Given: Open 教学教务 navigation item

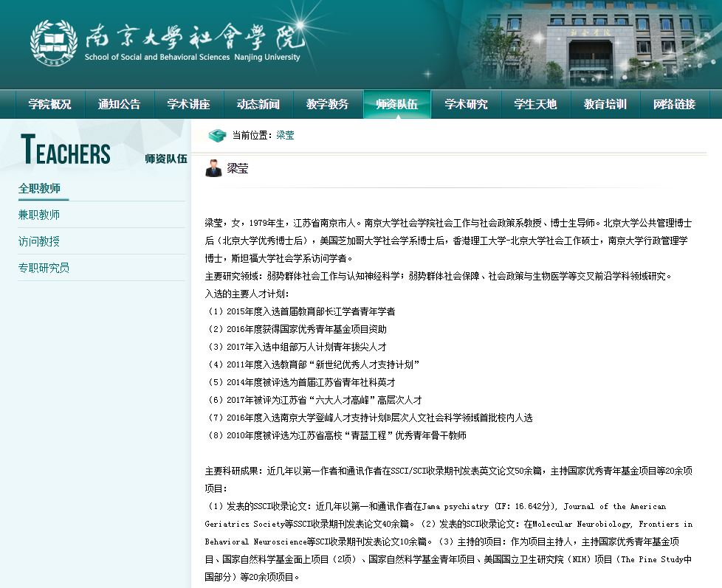Looking at the screenshot, I should pyautogui.click(x=327, y=104).
